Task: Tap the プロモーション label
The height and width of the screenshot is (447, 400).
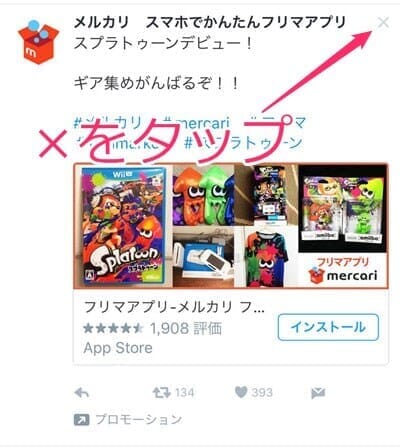Action: coord(138,420)
